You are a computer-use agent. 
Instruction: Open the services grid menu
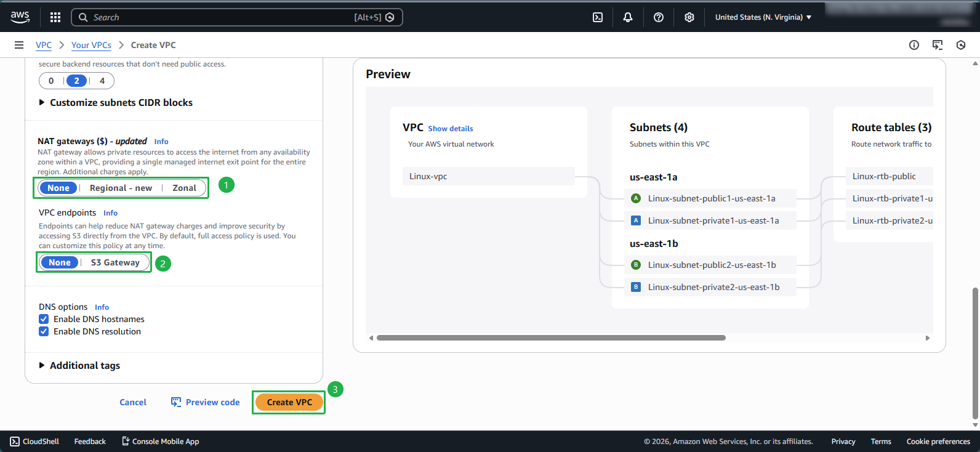55,17
